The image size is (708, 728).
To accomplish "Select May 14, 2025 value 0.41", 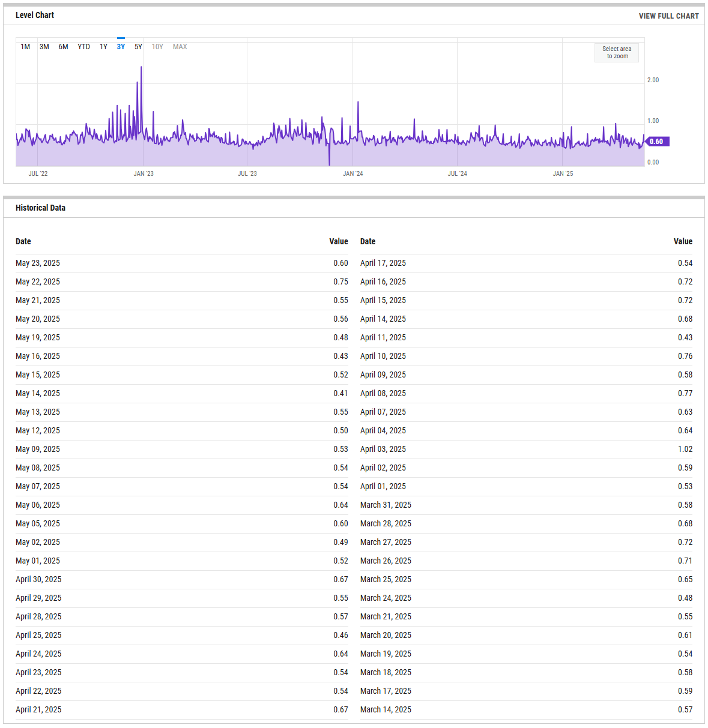I will [340, 393].
